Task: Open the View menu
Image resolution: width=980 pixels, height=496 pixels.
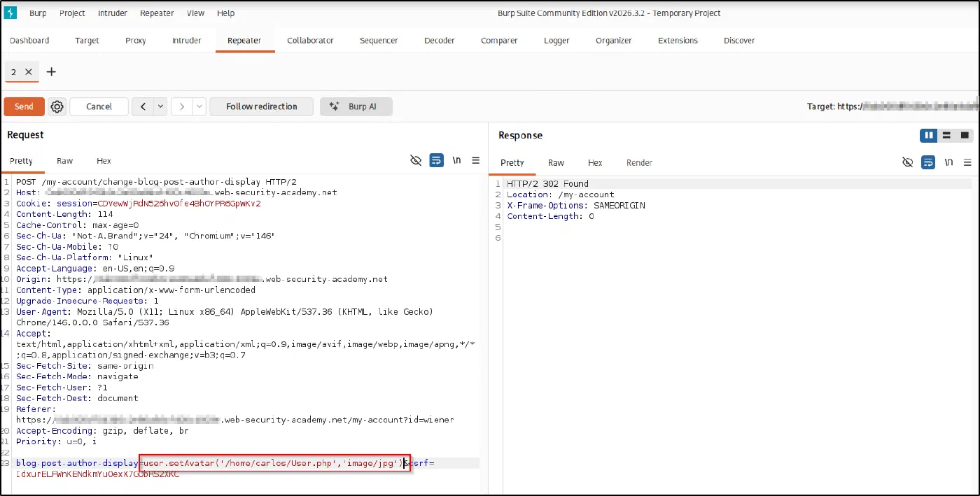Action: tap(196, 13)
